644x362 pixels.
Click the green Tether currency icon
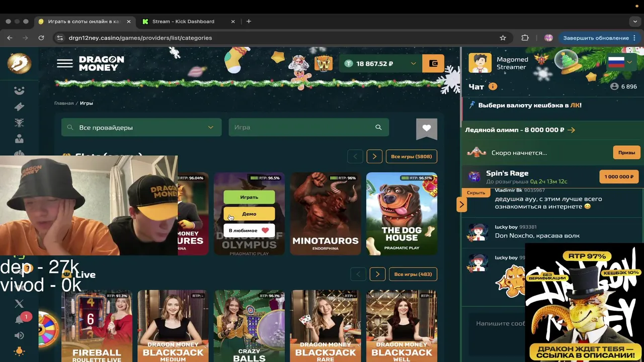(x=349, y=63)
